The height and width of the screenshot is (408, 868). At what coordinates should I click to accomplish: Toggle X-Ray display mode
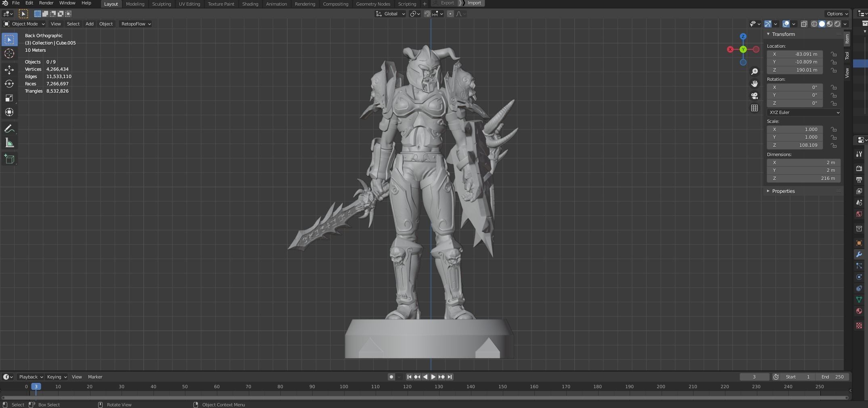(804, 24)
